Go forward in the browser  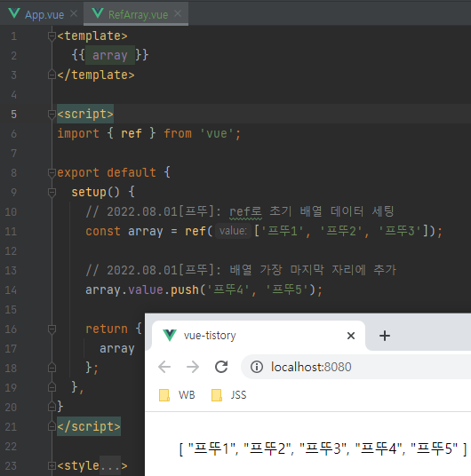tap(193, 367)
